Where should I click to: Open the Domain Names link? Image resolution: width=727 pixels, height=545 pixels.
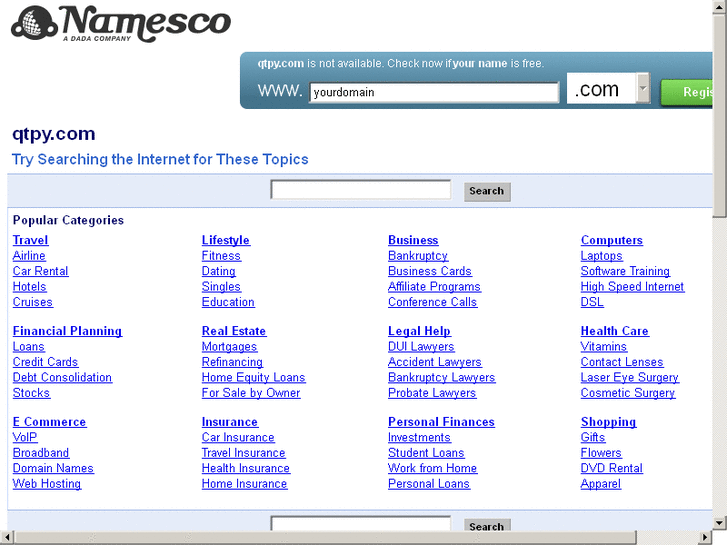click(53, 468)
